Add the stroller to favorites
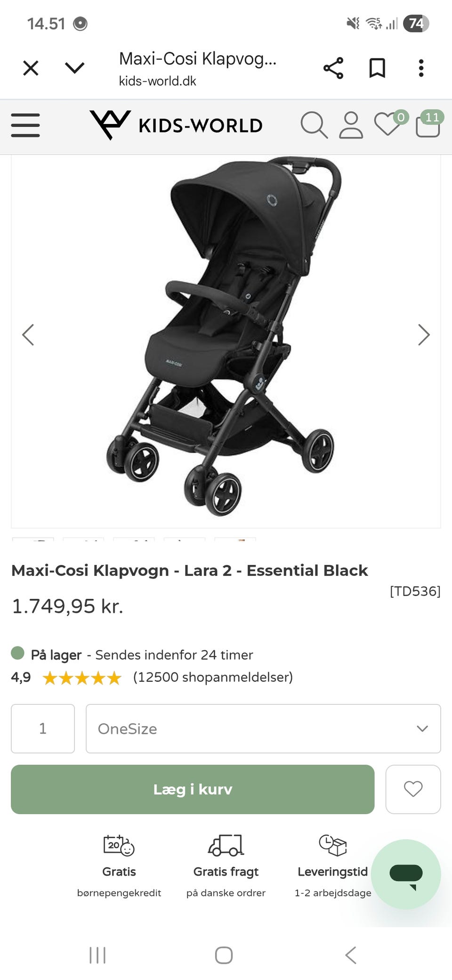 (413, 789)
